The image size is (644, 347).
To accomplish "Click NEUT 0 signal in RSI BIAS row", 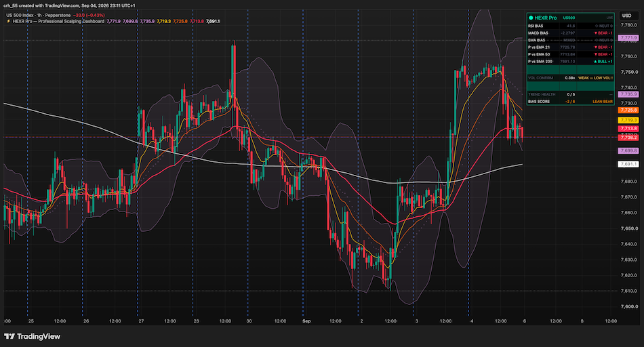I will pos(604,26).
